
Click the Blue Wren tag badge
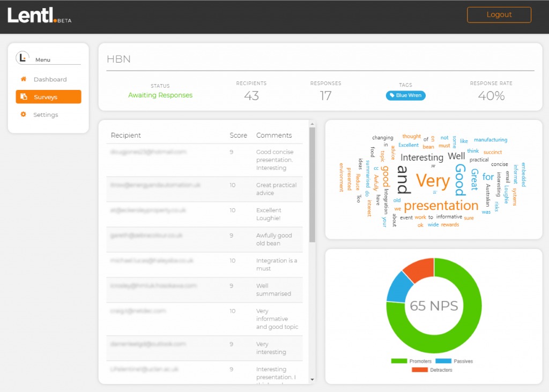(x=405, y=95)
